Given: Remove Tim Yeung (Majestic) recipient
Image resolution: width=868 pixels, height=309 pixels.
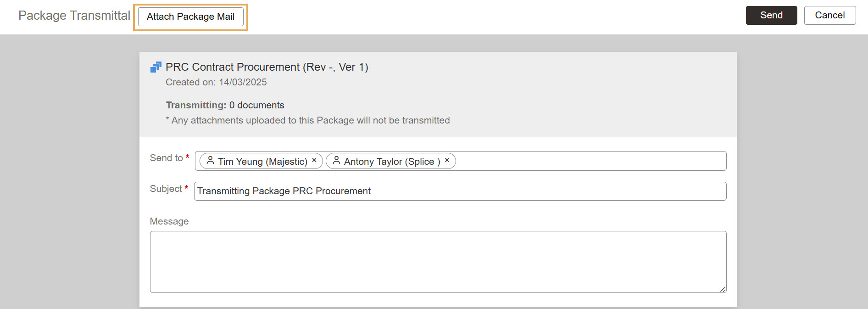Looking at the screenshot, I should pyautogui.click(x=314, y=160).
